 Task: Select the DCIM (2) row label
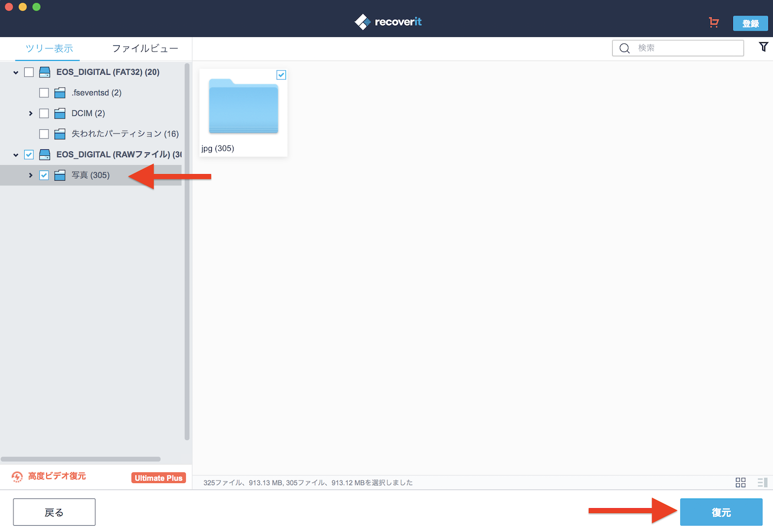[88, 113]
